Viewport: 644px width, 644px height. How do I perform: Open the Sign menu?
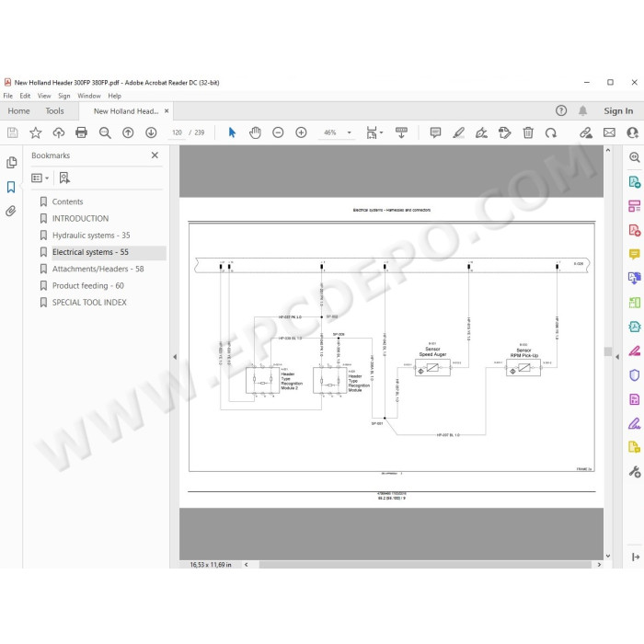64,96
